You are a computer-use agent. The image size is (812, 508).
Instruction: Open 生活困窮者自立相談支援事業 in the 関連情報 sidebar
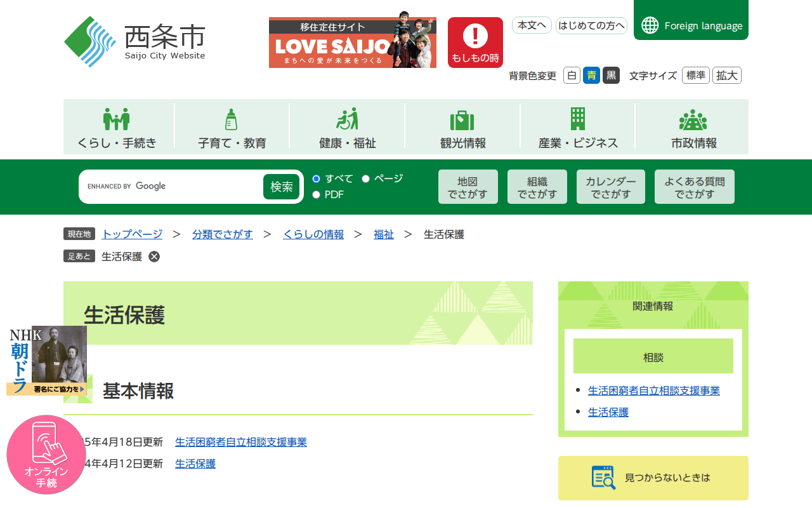[654, 391]
